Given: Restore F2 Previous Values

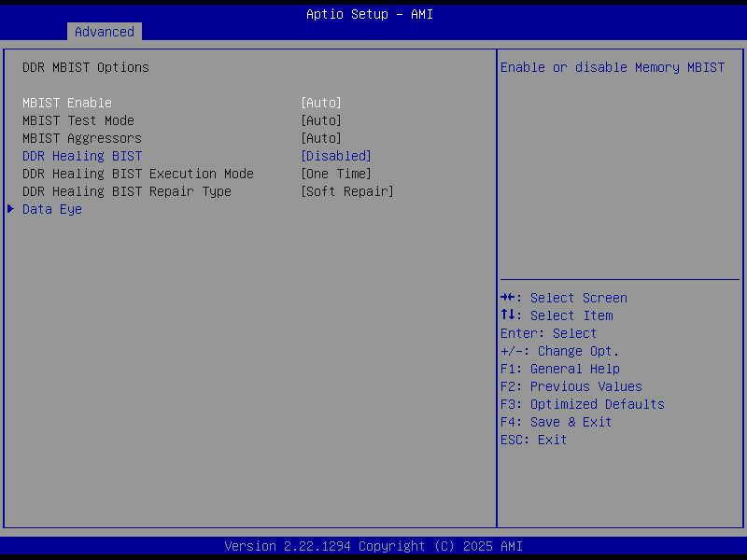Looking at the screenshot, I should [570, 386].
